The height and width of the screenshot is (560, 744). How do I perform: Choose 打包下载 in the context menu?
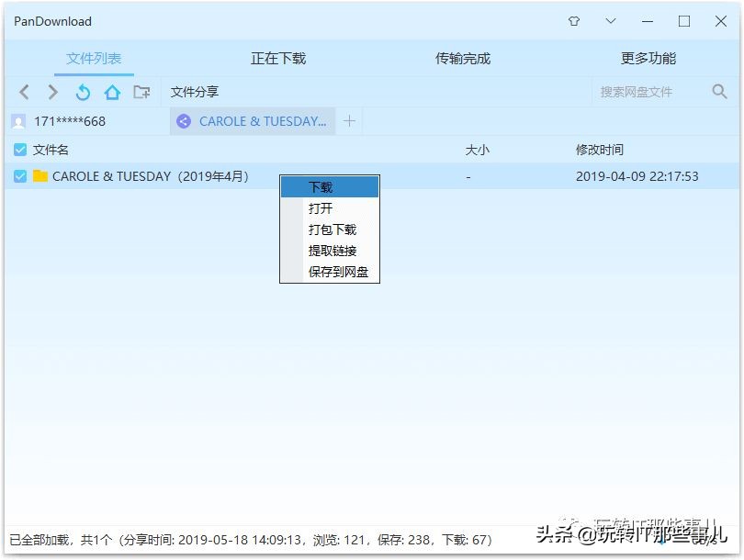[x=329, y=230]
